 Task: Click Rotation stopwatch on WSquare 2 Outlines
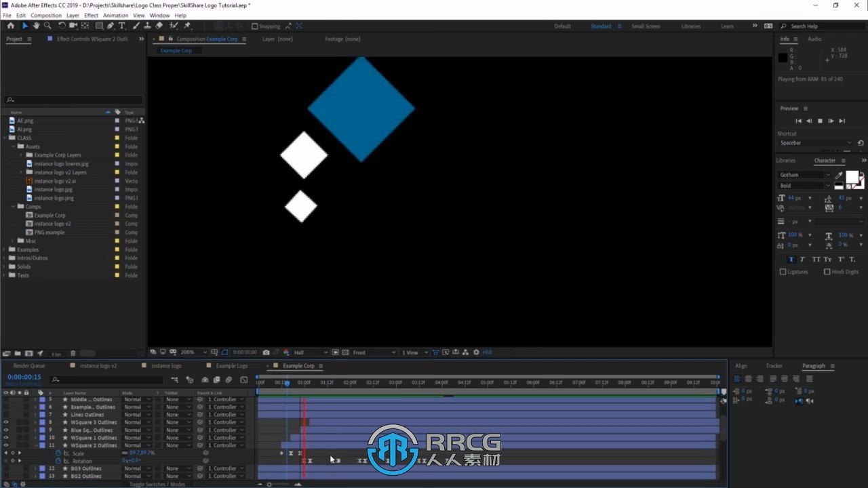pyautogui.click(x=58, y=461)
